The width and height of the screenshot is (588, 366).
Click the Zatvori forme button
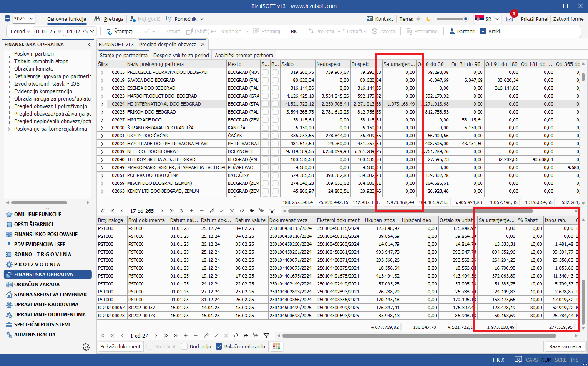click(x=568, y=19)
